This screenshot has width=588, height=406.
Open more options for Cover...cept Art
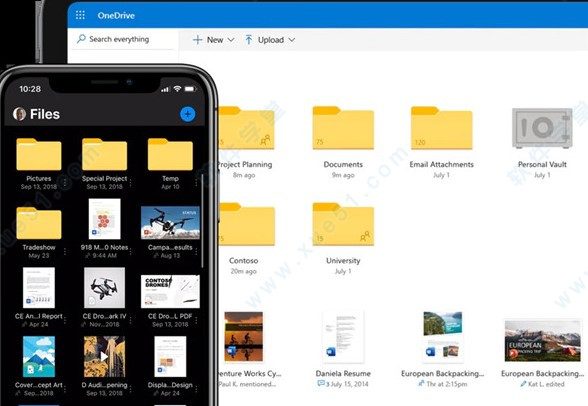[64, 389]
